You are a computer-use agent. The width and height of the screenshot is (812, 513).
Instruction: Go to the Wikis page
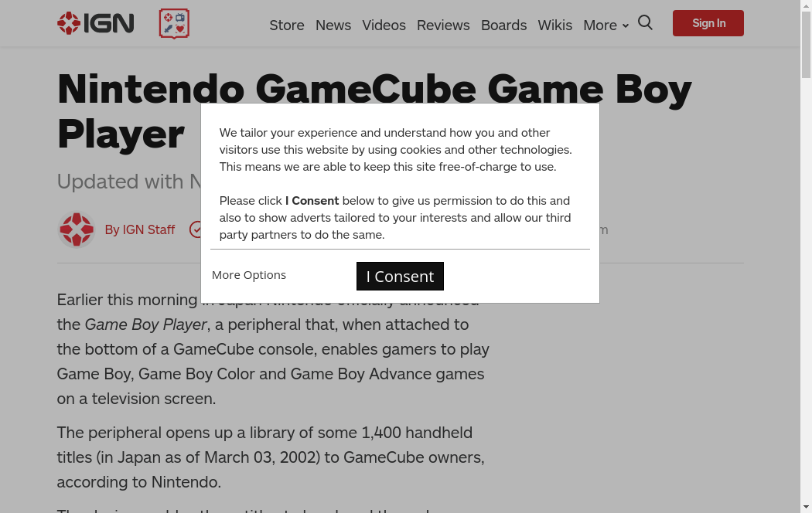tap(555, 25)
